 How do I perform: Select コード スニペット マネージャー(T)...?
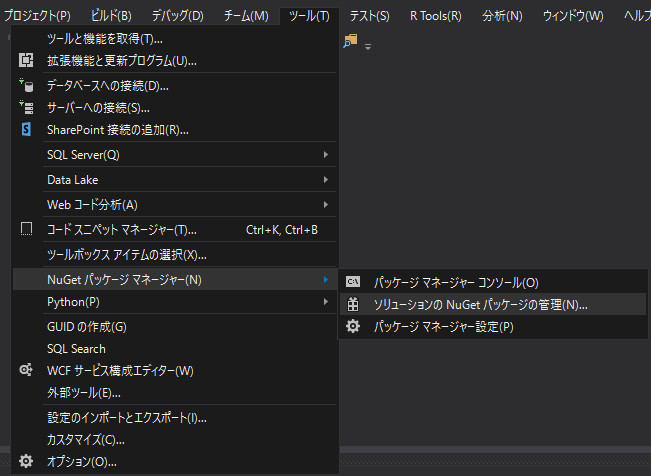click(175, 229)
